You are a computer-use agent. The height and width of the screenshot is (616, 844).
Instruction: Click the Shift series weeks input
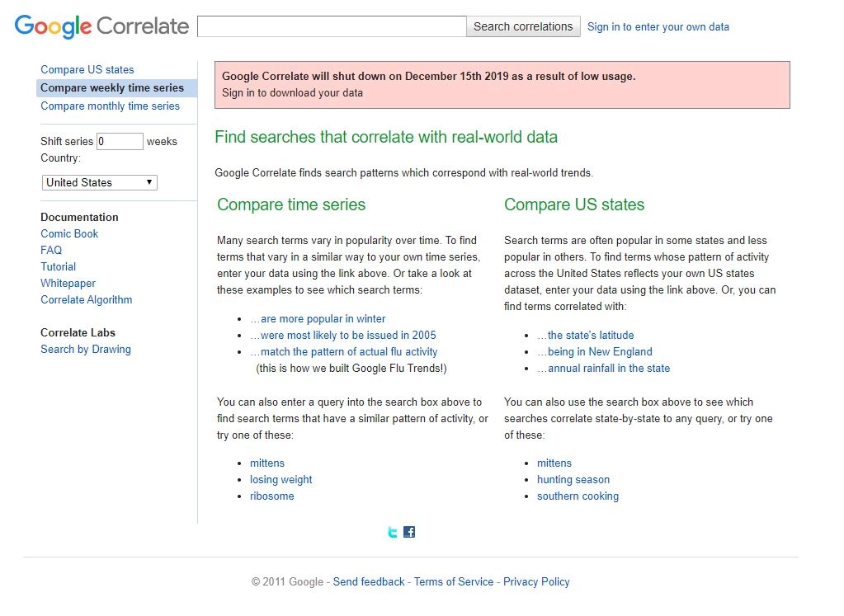click(x=120, y=141)
